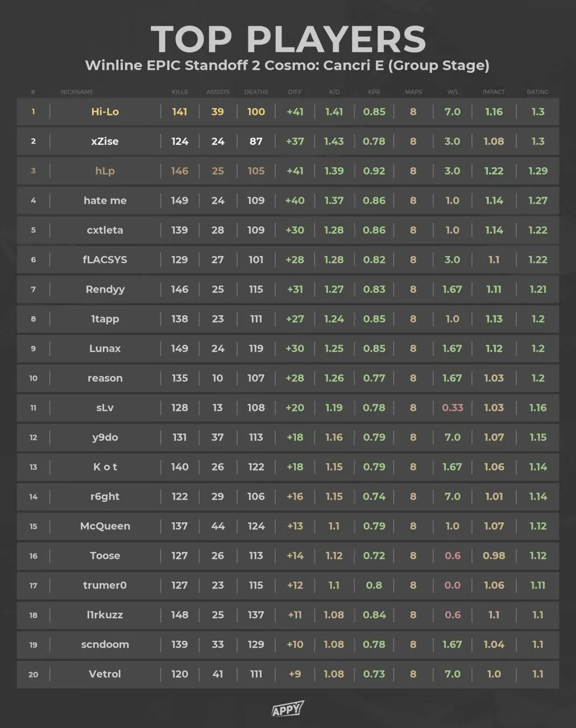The height and width of the screenshot is (728, 576).
Task: Select the McQueen player nickname
Action: (105, 526)
